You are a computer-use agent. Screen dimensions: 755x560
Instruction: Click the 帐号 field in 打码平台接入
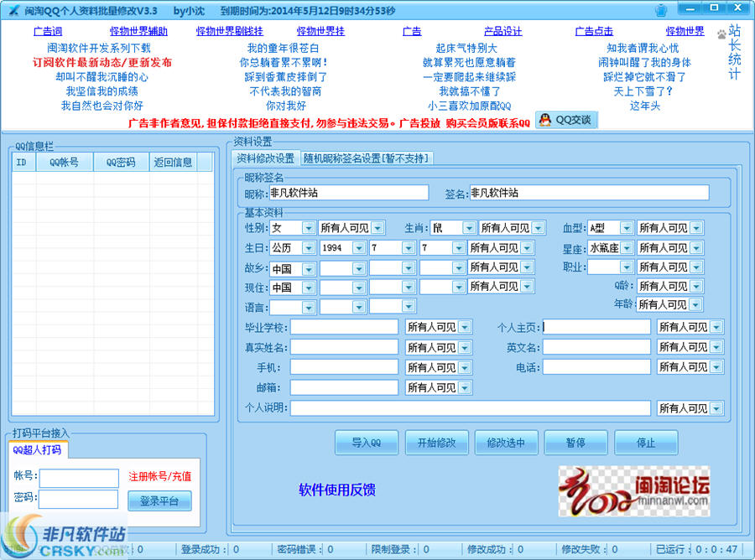coord(79,478)
